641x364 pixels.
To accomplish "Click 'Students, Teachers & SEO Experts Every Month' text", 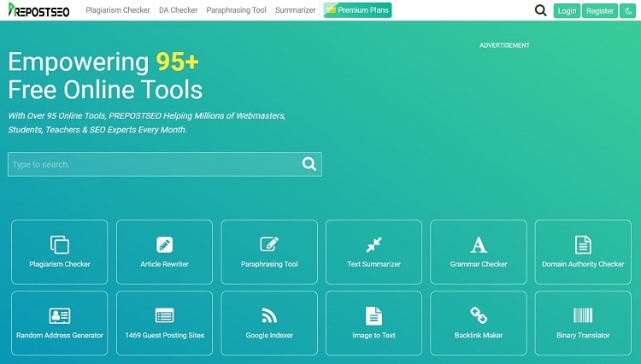I will point(97,130).
